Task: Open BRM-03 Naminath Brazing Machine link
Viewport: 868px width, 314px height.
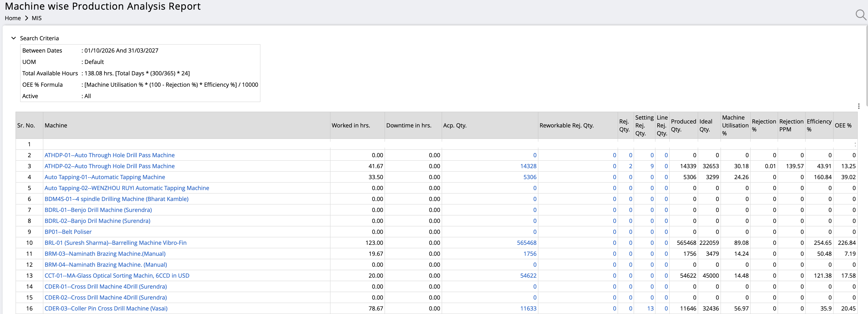Action: click(x=105, y=254)
